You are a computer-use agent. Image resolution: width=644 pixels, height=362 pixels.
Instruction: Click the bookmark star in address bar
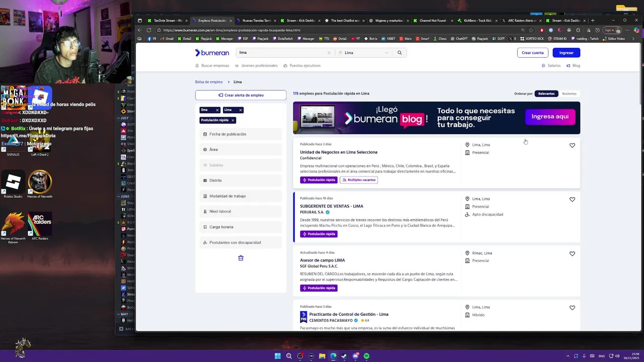click(531, 30)
